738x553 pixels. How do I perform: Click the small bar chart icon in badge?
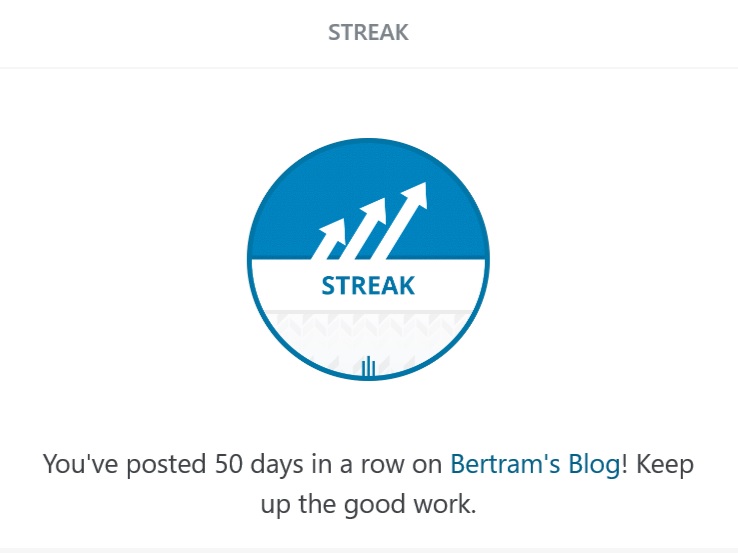[x=368, y=367]
